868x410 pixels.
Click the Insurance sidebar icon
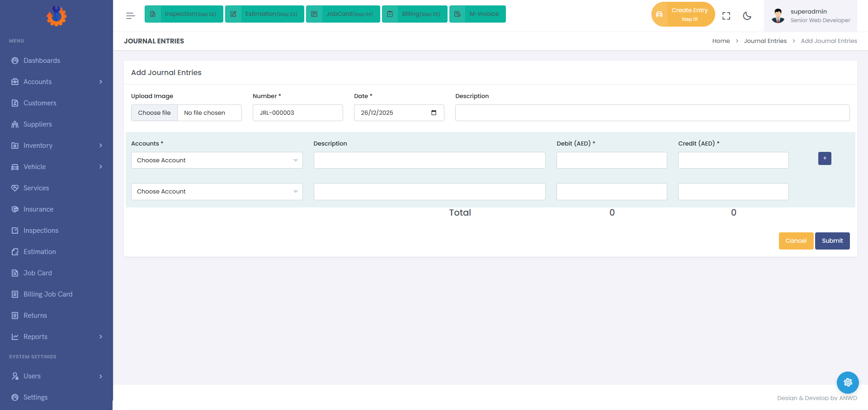[x=15, y=209]
